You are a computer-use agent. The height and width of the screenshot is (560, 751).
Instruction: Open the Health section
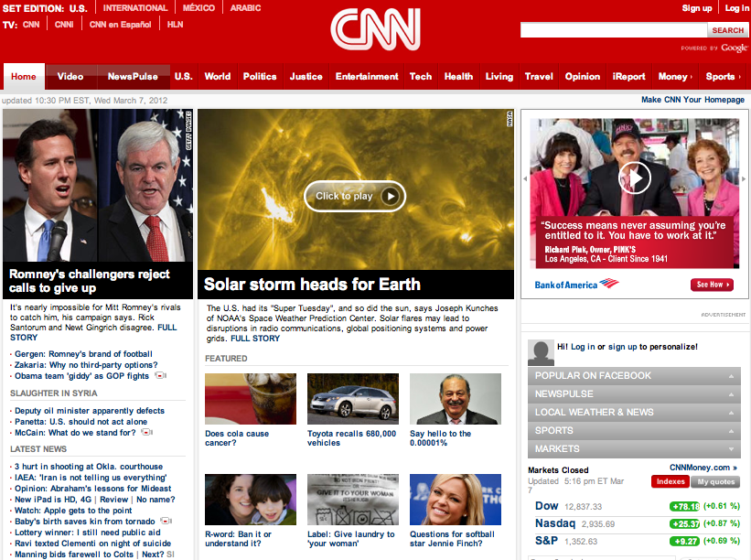[x=458, y=77]
